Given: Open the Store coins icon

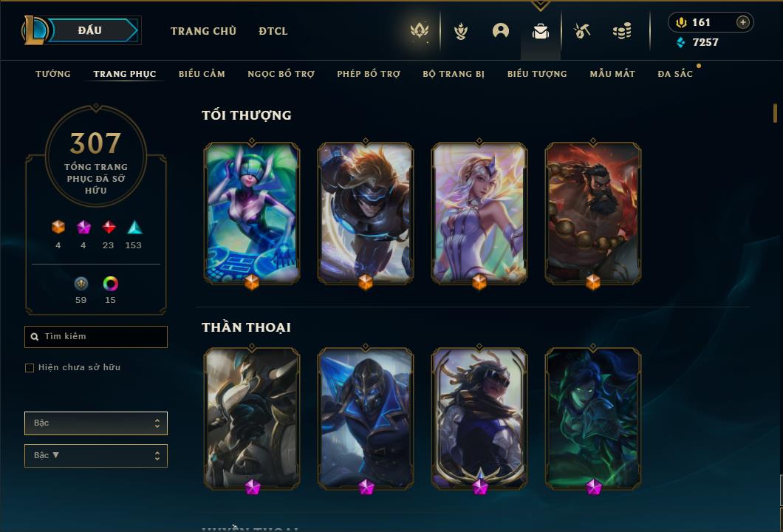Looking at the screenshot, I should coord(622,31).
